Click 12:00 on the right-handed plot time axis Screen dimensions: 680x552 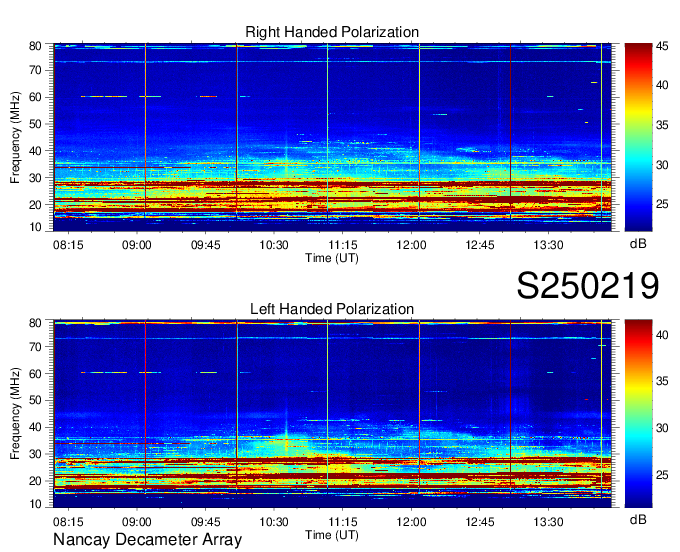pos(411,245)
